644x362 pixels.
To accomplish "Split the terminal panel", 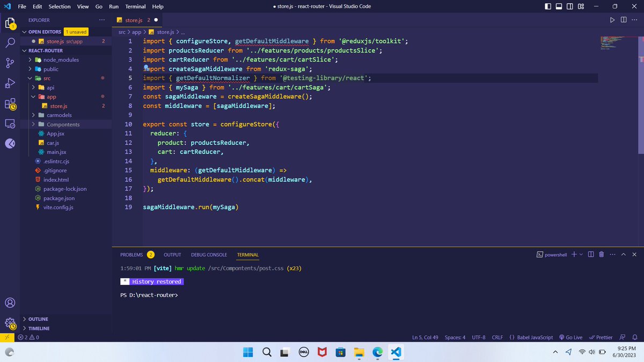I will [590, 254].
